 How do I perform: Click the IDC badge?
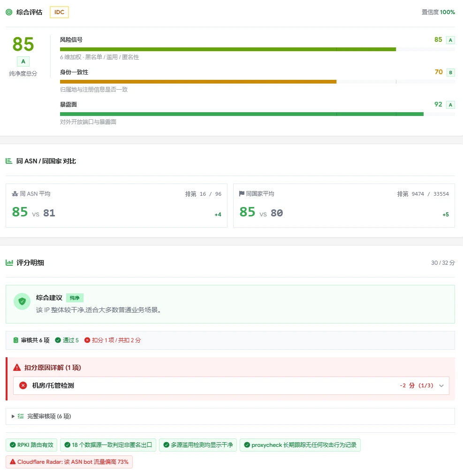[59, 12]
